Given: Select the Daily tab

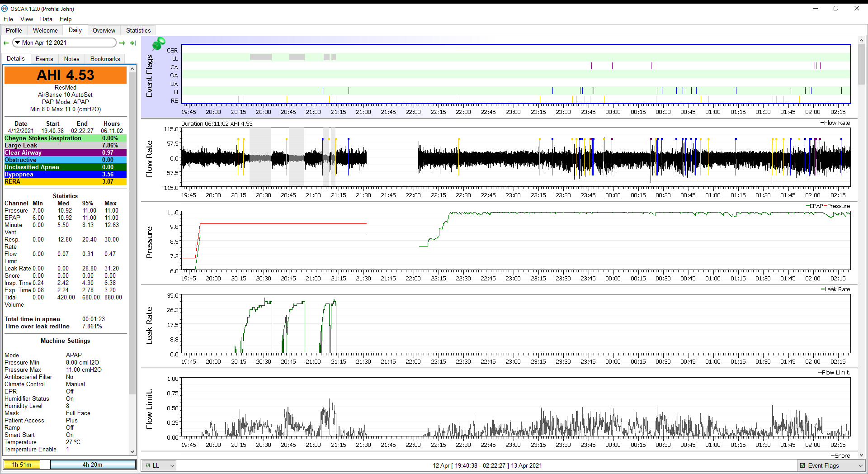Looking at the screenshot, I should (x=75, y=30).
